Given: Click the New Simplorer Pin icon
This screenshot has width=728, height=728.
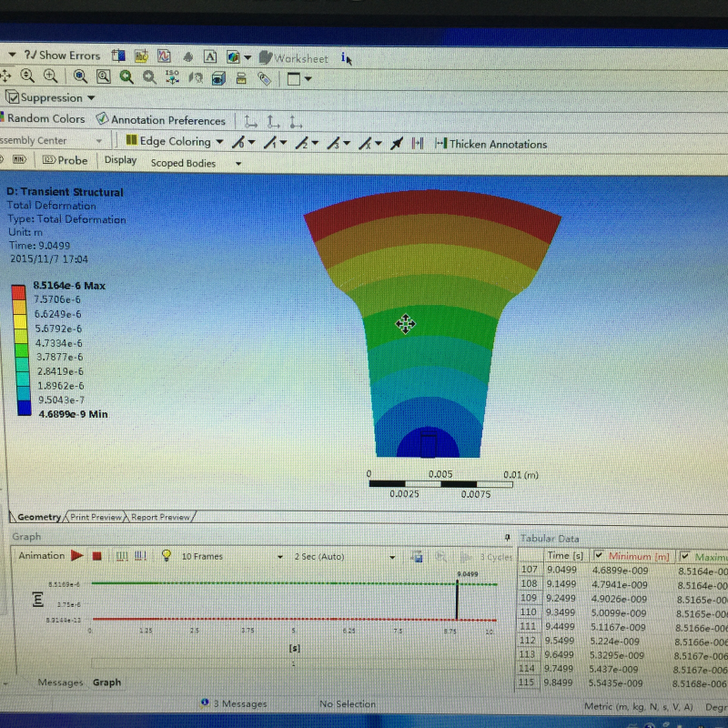Looking at the screenshot, I should click(x=188, y=57).
